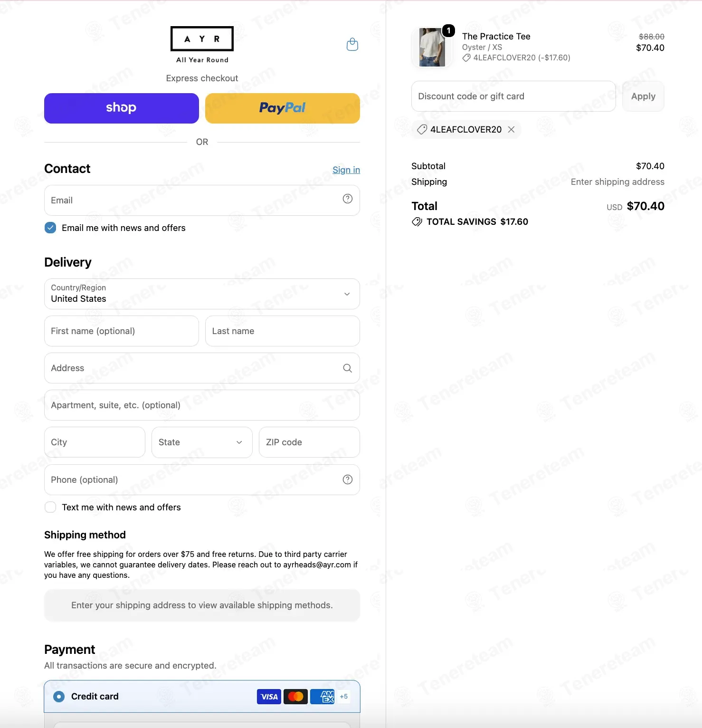Click Apply discount button
Viewport: 702px width, 728px height.
point(643,96)
